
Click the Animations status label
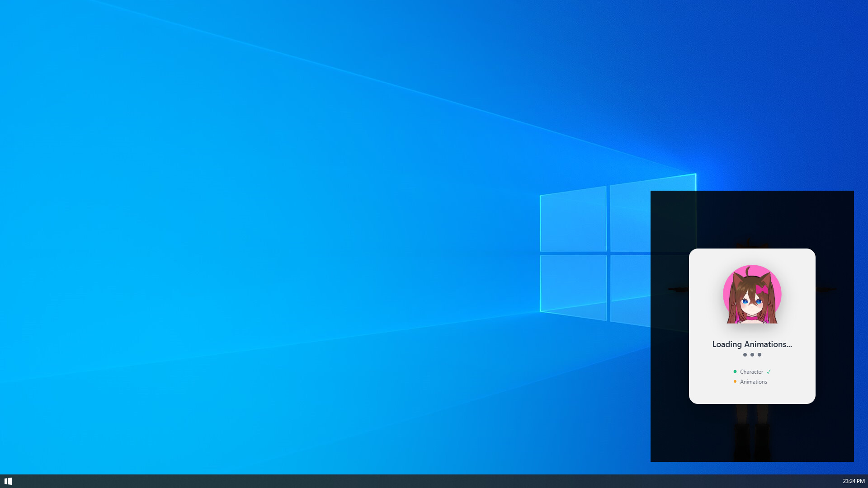(x=753, y=382)
